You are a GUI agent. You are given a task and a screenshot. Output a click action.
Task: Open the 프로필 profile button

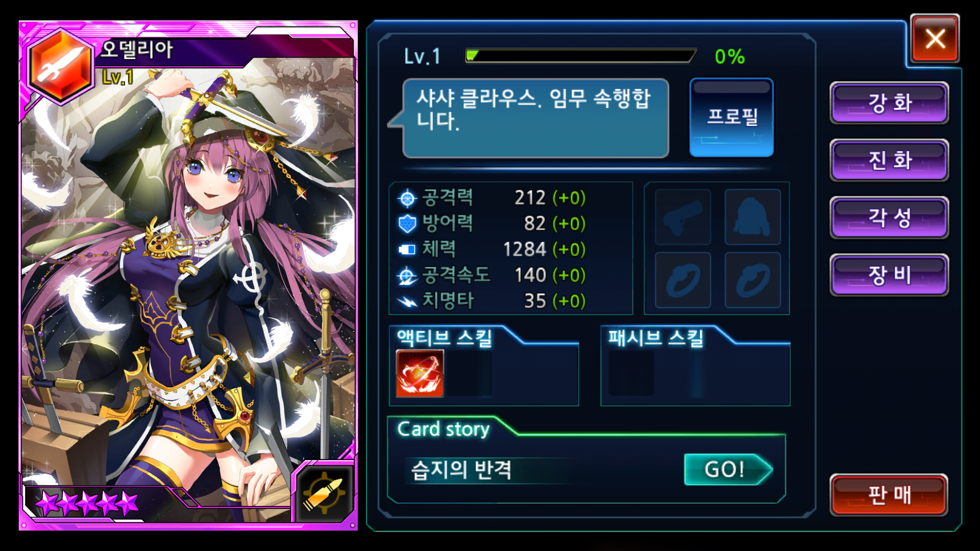pyautogui.click(x=731, y=117)
